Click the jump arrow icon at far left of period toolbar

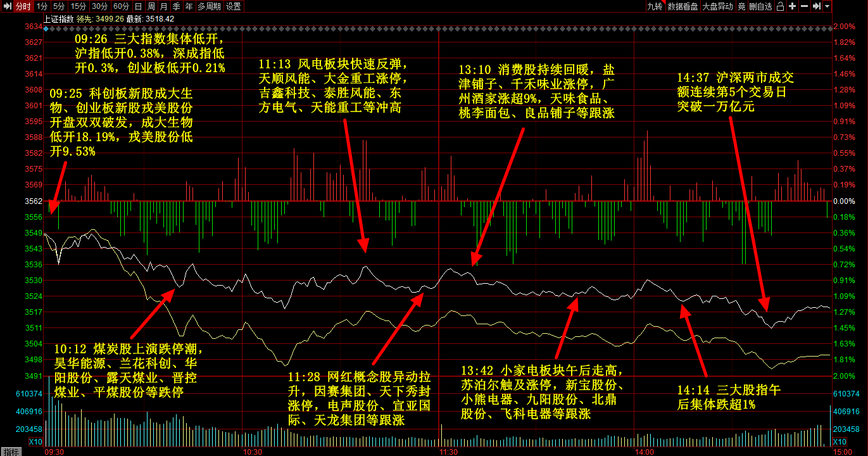pyautogui.click(x=7, y=6)
